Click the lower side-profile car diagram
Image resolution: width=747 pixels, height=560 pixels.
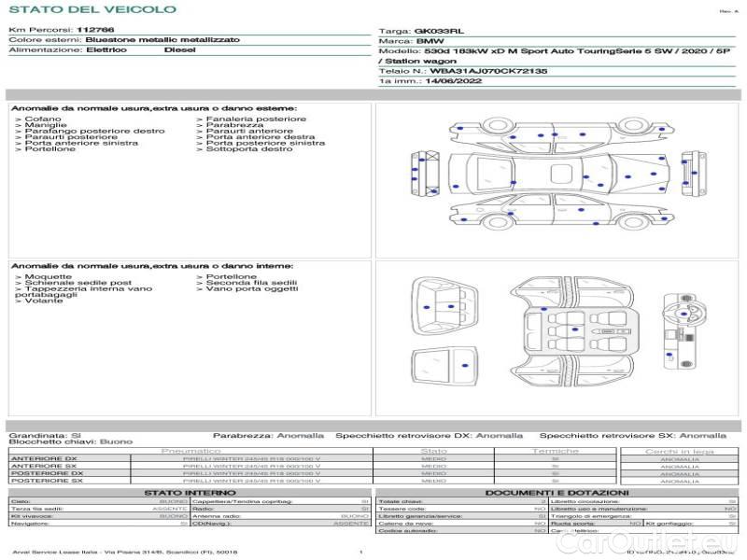tap(559, 213)
